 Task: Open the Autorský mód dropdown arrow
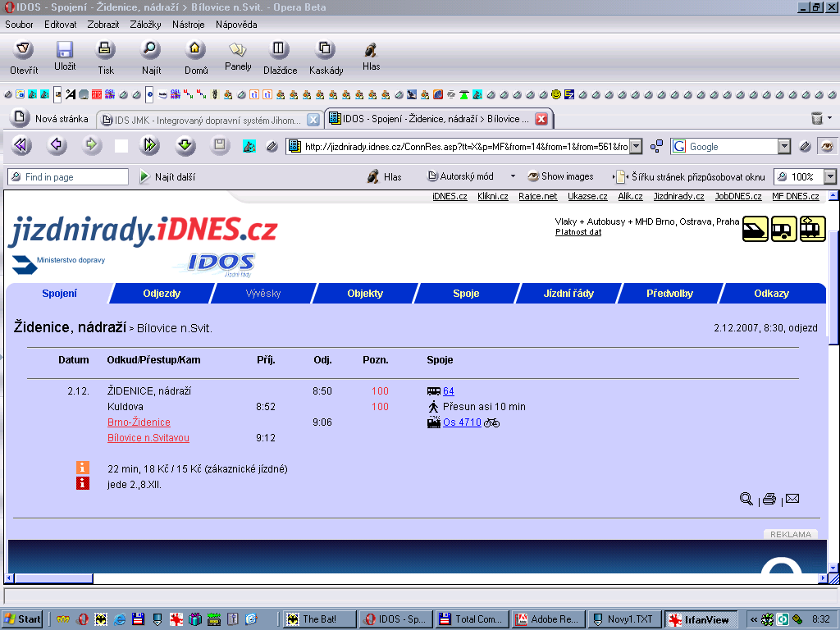(x=513, y=176)
